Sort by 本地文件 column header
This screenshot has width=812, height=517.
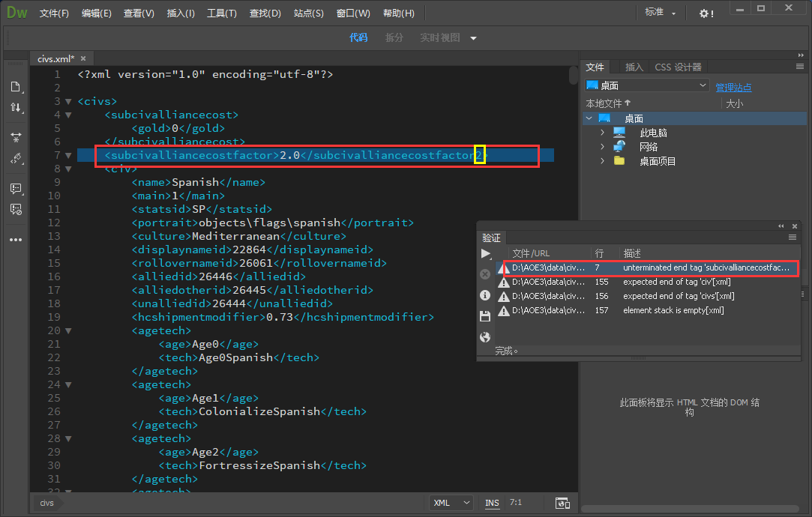pos(608,103)
